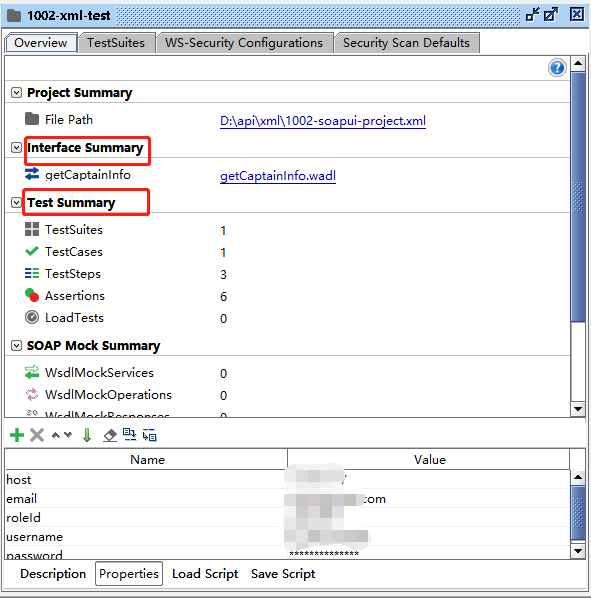Click the Value column header
591x599 pixels.
(x=429, y=459)
